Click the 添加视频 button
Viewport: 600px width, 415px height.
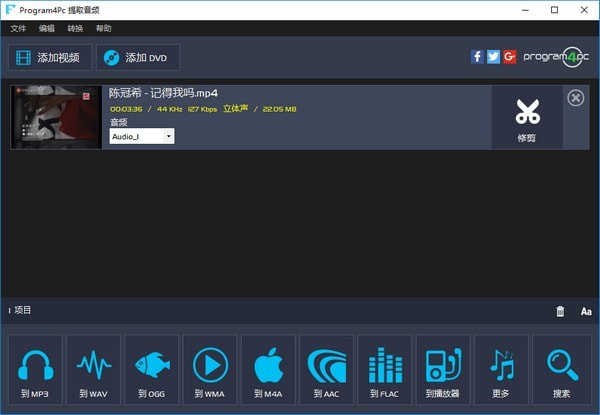click(50, 57)
